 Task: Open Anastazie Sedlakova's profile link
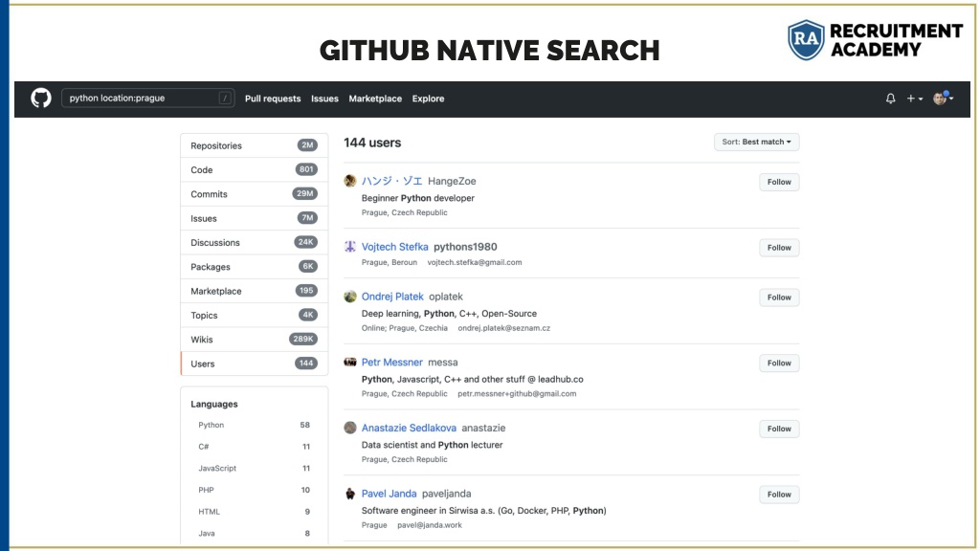coord(409,428)
